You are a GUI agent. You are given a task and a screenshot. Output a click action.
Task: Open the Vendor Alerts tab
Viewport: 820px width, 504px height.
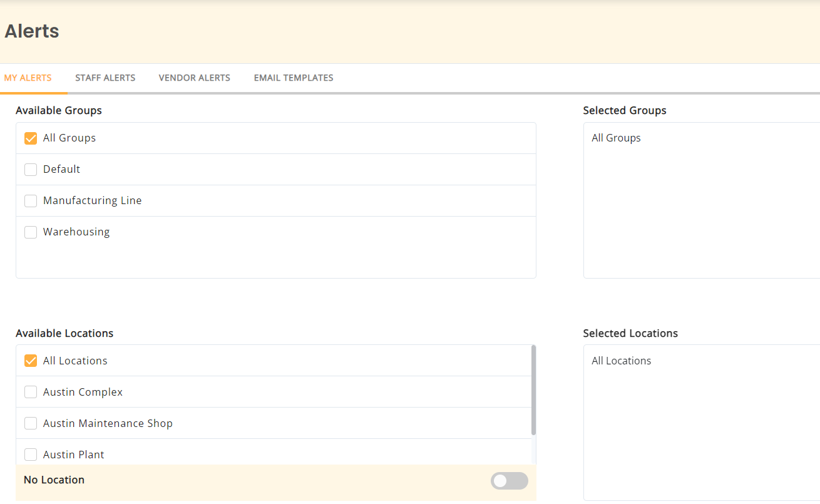(x=194, y=78)
